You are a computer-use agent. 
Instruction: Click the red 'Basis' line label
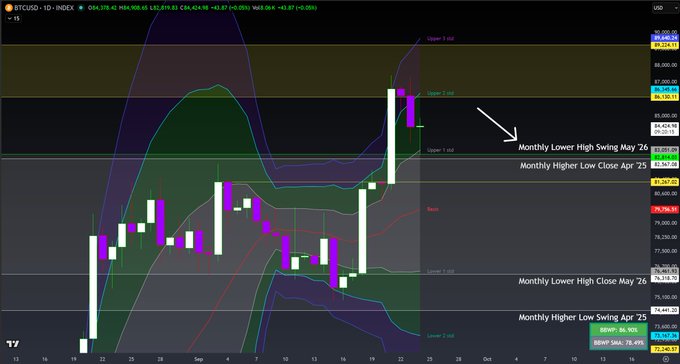[x=432, y=209]
